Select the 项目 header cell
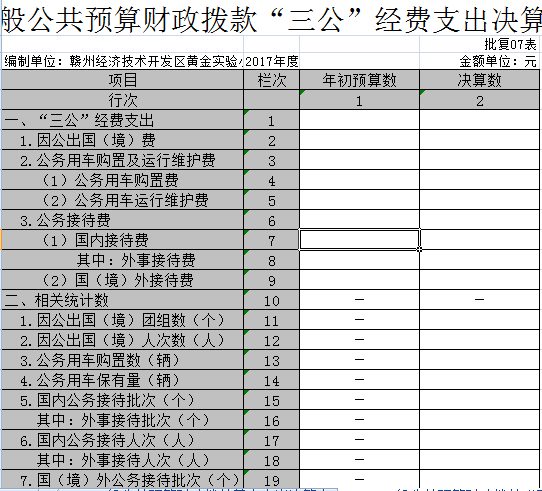This screenshot has height=491, width=542. pos(123,80)
